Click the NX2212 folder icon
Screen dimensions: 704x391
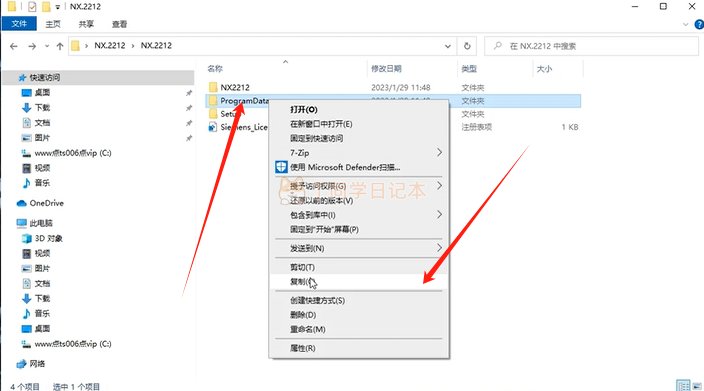(213, 87)
